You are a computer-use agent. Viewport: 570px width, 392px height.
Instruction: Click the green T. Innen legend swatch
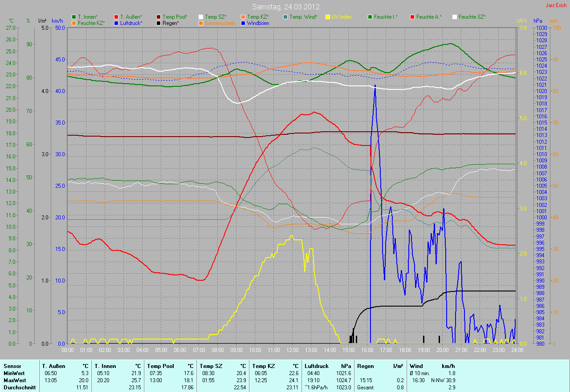(74, 17)
